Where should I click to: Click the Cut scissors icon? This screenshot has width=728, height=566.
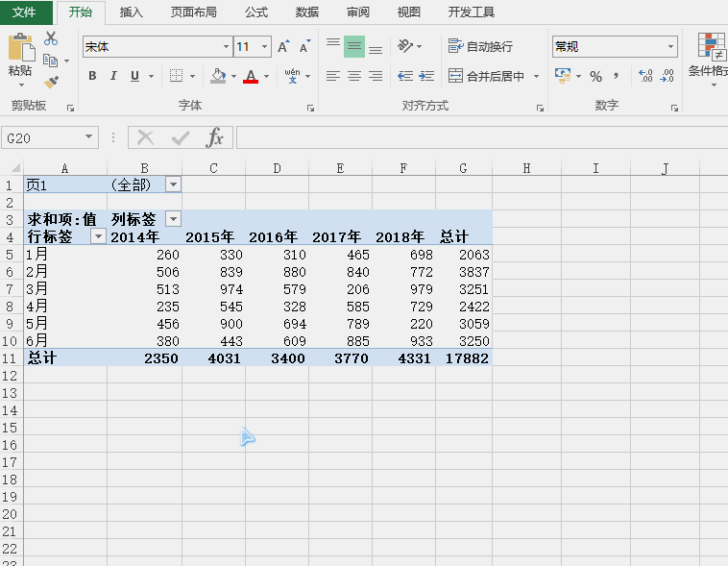pos(51,38)
